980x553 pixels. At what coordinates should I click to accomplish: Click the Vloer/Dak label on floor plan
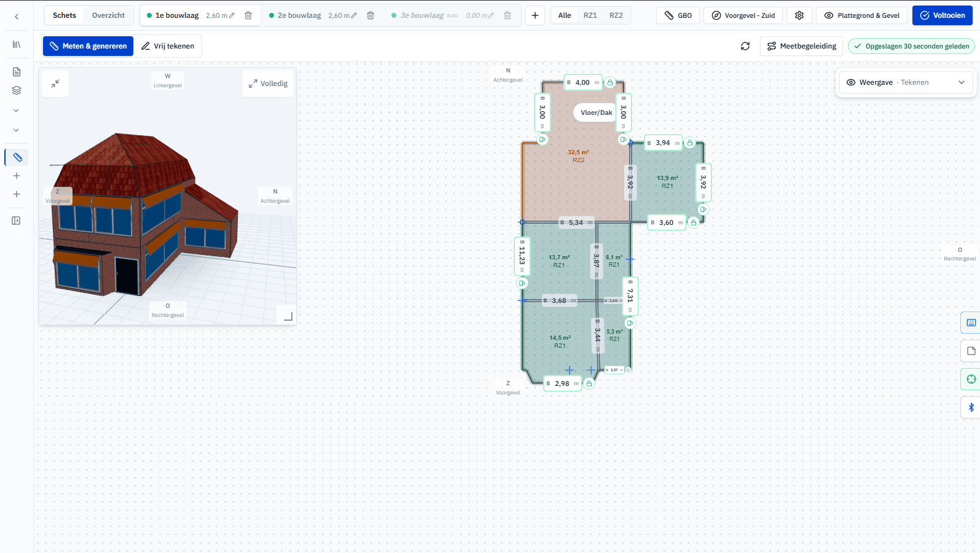[596, 112]
